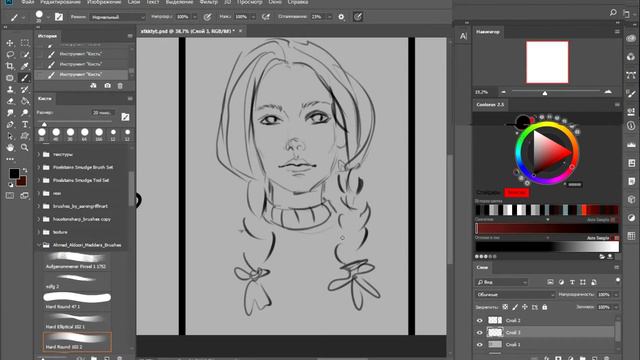640x360 pixels.
Task: Filter layers by pixel layers icon
Action: coord(550,282)
